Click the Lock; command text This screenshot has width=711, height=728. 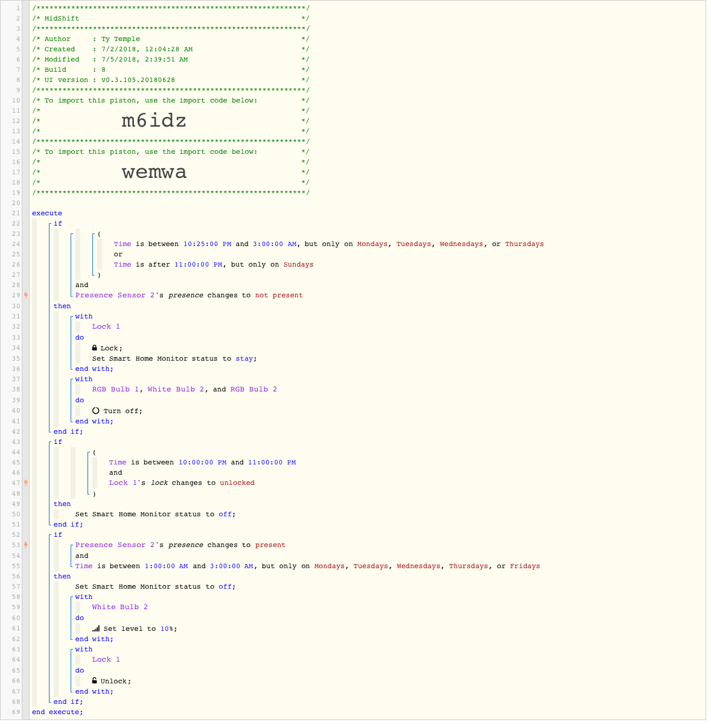[x=111, y=349]
